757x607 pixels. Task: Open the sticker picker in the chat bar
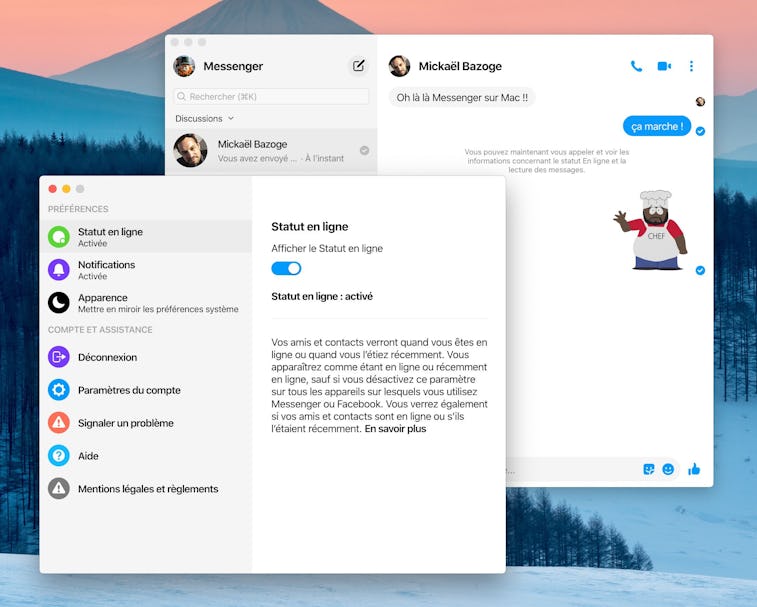(649, 469)
